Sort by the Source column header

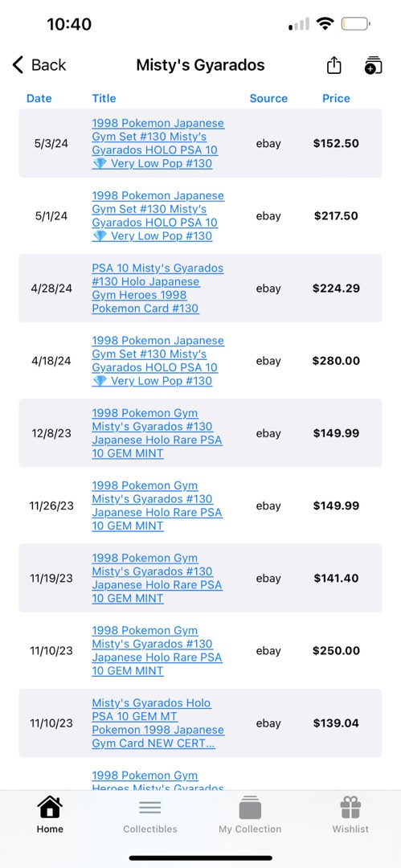pyautogui.click(x=268, y=99)
